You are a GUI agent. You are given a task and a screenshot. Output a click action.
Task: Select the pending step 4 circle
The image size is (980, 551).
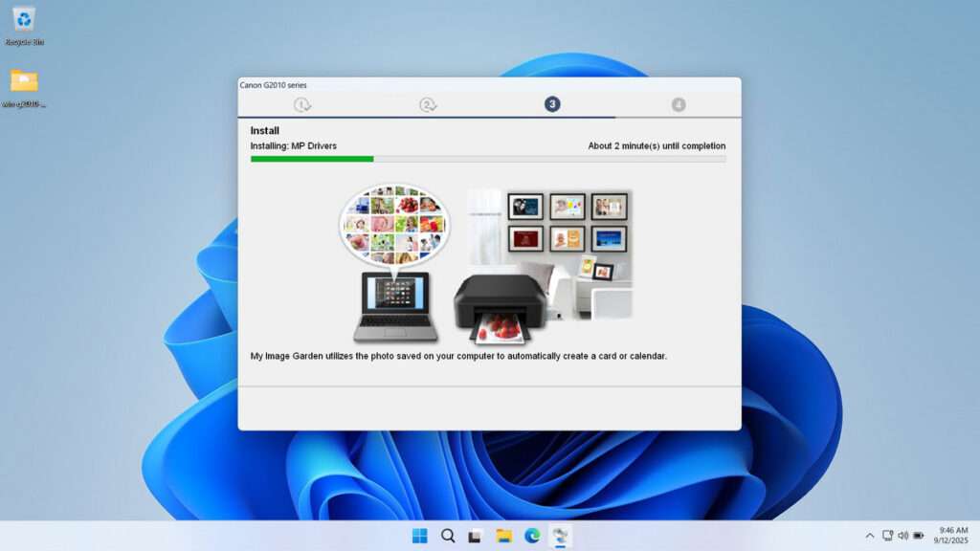coord(679,104)
